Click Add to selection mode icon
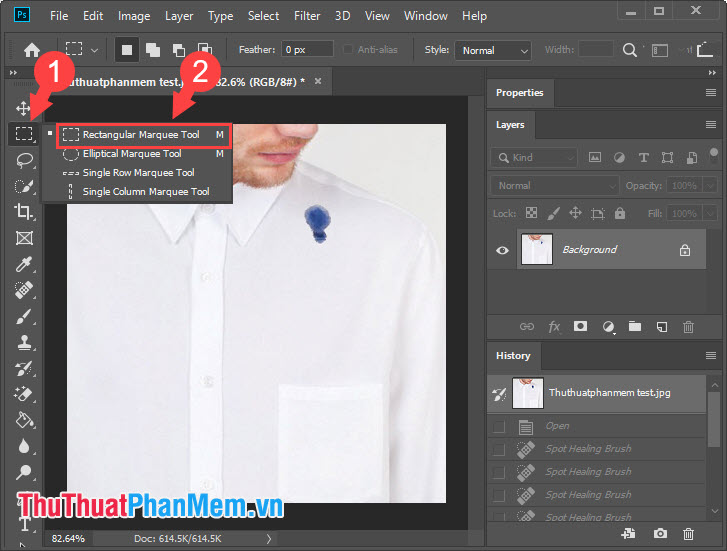727x551 pixels. 153,50
